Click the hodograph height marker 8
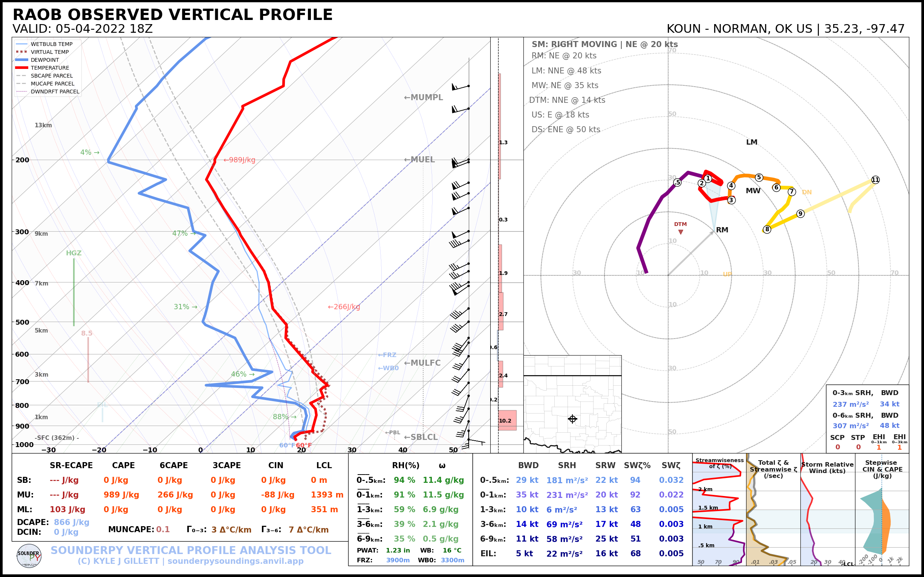Viewport: 924px width, 577px height. pos(767,229)
